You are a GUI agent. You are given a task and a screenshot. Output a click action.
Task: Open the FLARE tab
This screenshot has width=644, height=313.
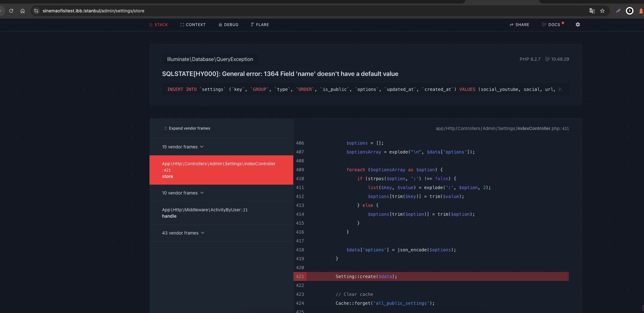point(260,25)
